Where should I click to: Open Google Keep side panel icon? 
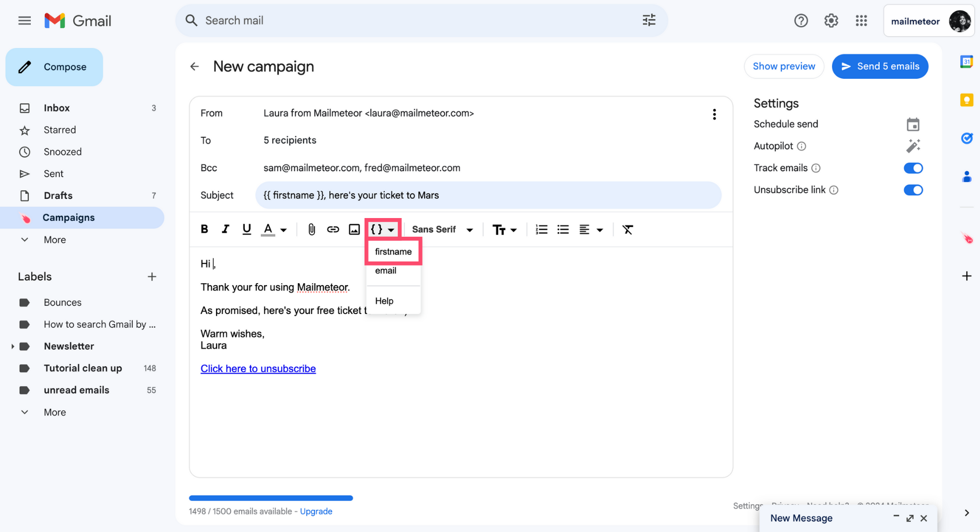pos(966,100)
